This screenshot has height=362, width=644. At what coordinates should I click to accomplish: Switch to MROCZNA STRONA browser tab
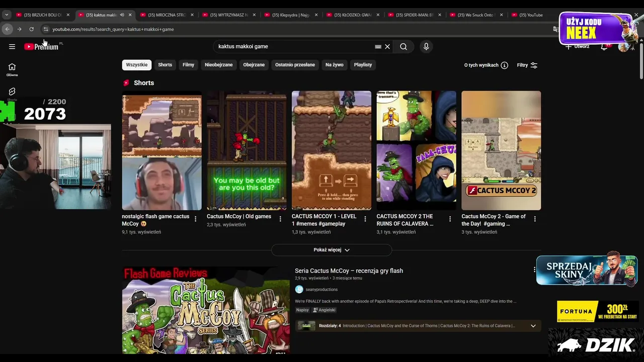click(x=166, y=15)
